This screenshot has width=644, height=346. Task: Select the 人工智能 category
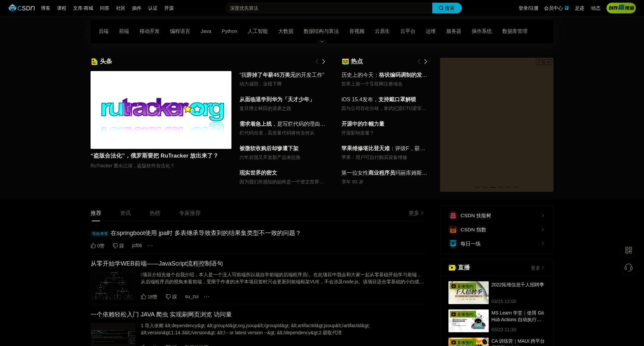point(258,31)
